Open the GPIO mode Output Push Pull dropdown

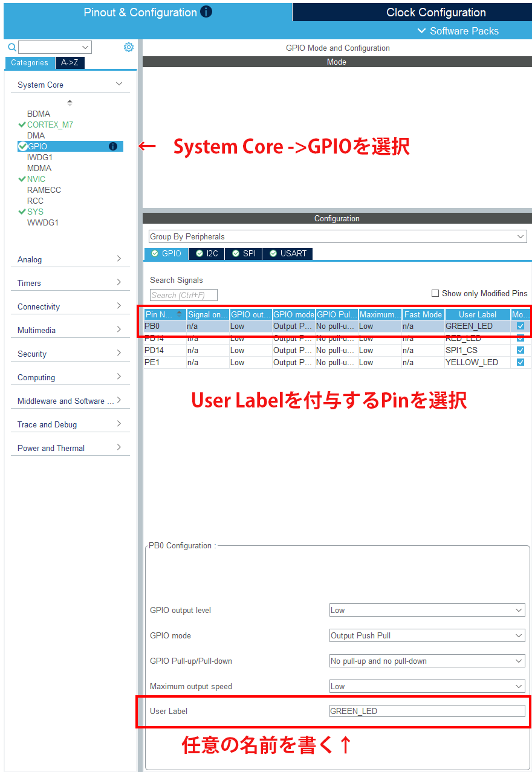point(427,635)
